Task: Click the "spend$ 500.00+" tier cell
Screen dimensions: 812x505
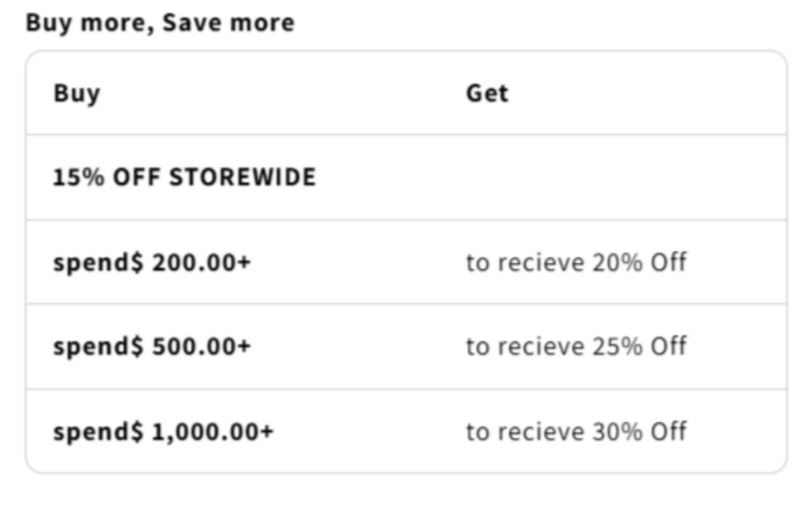Action: tap(152, 346)
